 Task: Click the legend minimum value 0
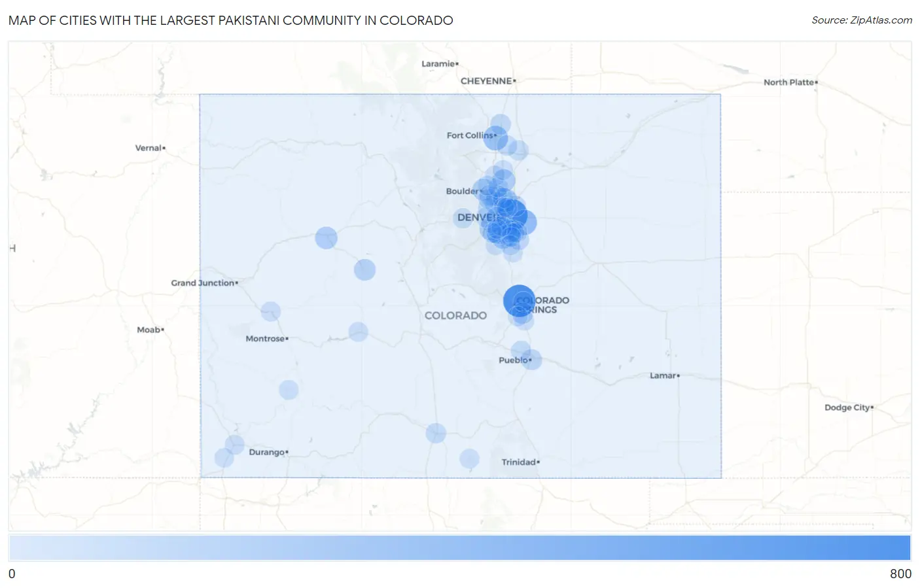coord(12,574)
